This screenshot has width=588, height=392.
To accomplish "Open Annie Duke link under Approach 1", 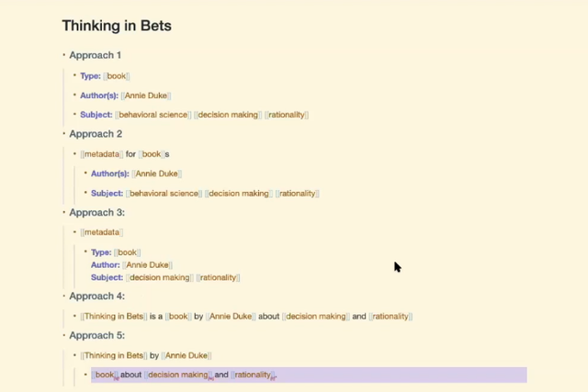I will 146,95.
